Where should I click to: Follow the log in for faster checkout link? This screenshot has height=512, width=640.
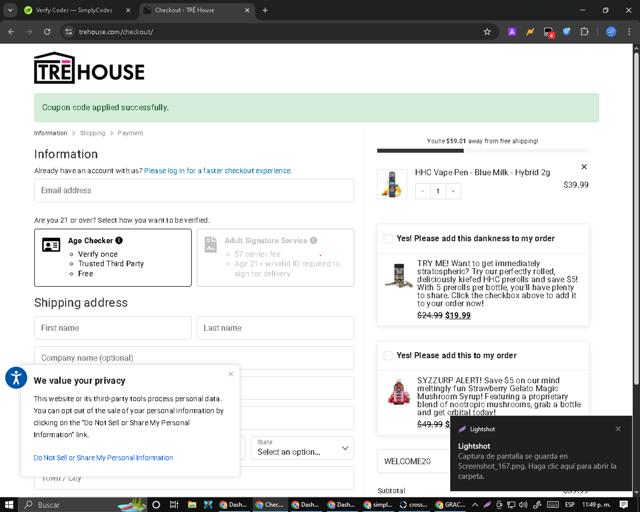[218, 171]
